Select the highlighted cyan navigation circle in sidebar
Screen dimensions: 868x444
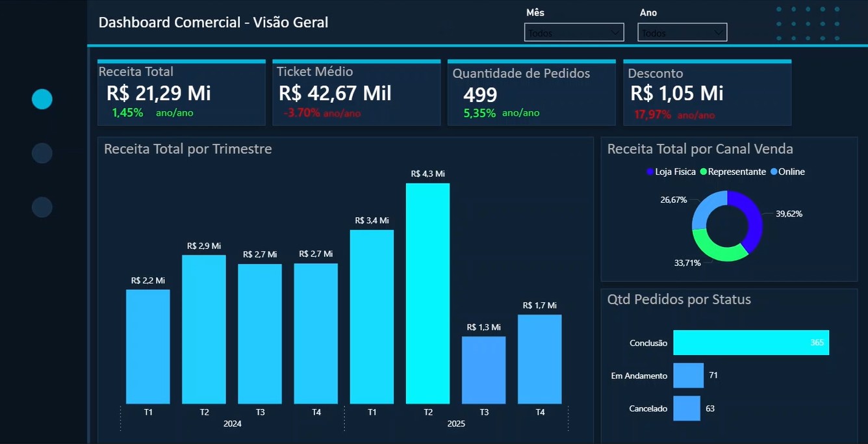pyautogui.click(x=42, y=99)
